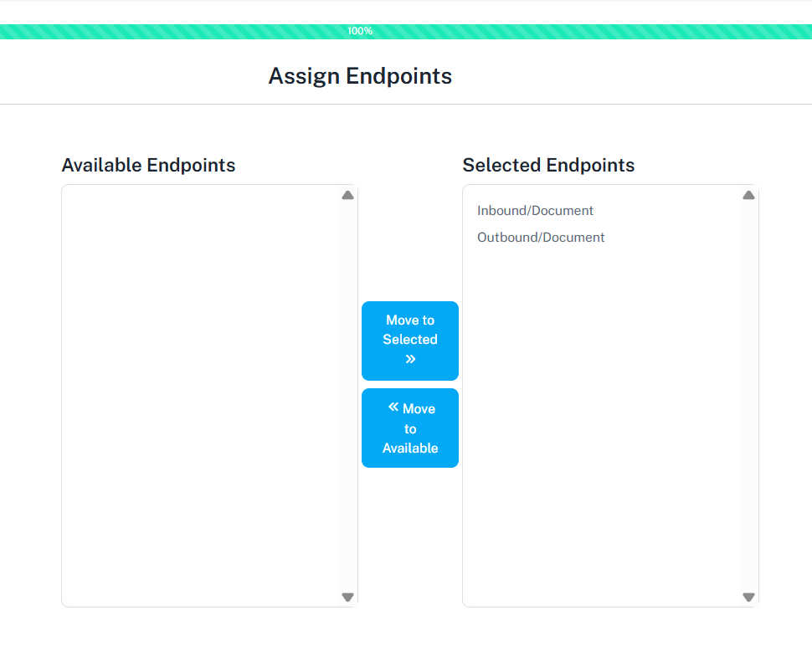The image size is (812, 651).
Task: Click the scroll-up arrow in Available Endpoints
Action: pyautogui.click(x=348, y=195)
